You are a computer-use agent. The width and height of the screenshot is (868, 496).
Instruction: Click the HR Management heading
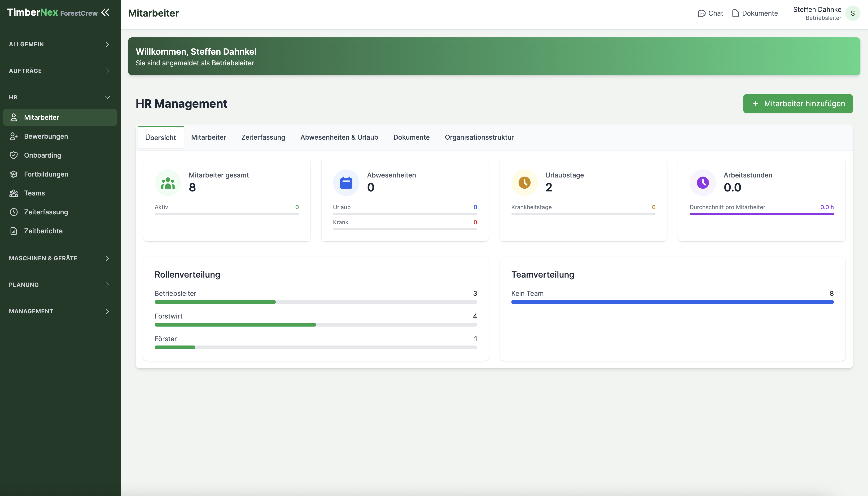click(181, 104)
